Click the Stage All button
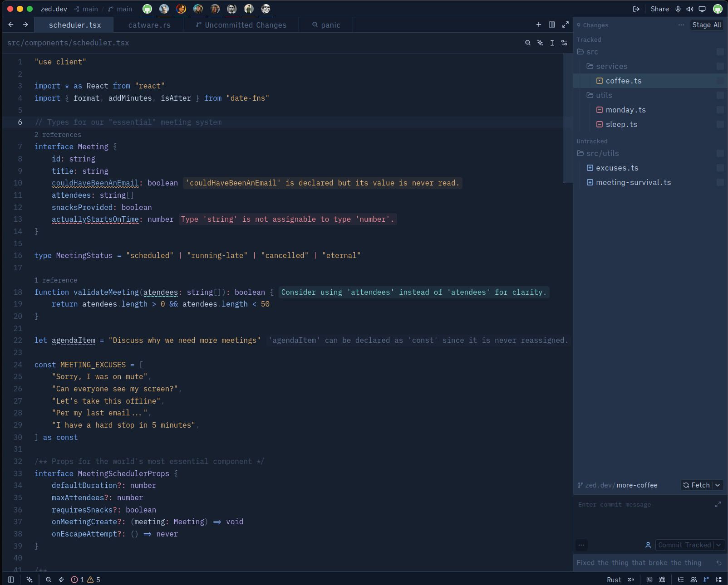728x585 pixels. [707, 25]
